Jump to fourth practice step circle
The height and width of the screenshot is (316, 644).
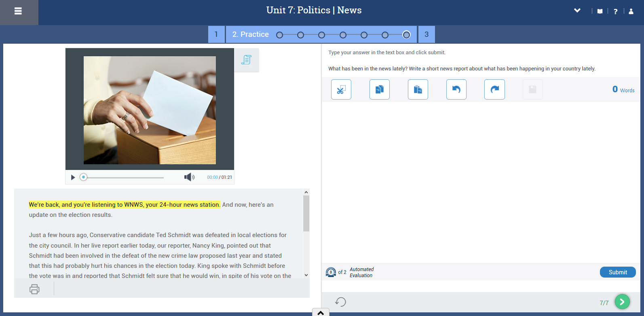[x=343, y=35]
